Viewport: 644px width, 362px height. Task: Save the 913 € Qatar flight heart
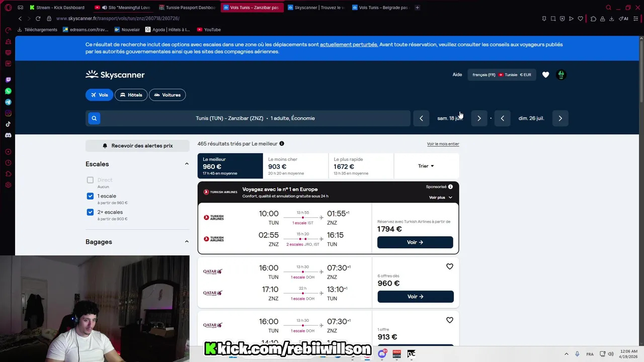click(x=450, y=320)
